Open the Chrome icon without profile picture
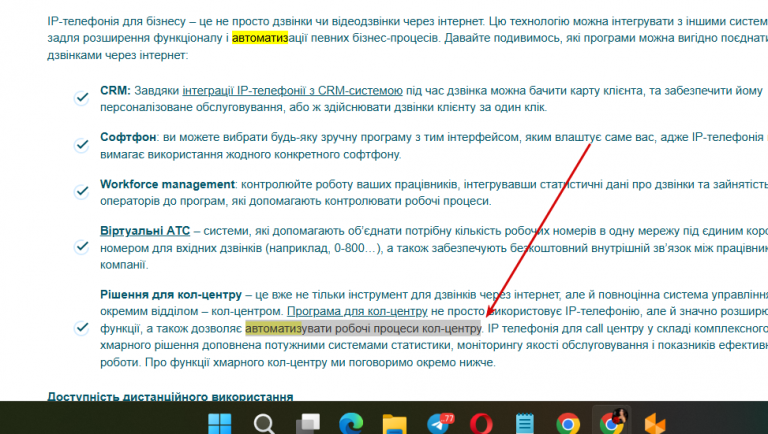768x434 pixels. point(568,423)
